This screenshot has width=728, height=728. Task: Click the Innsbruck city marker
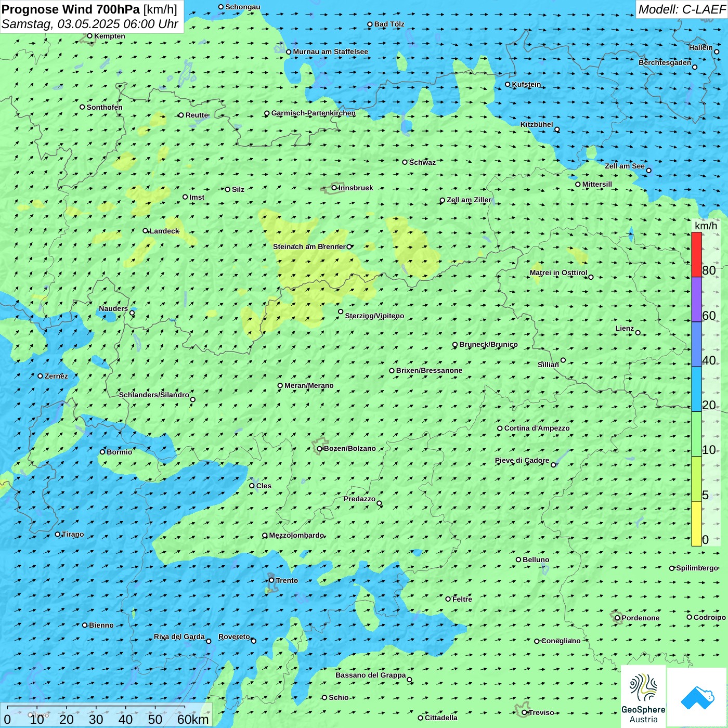(x=334, y=188)
